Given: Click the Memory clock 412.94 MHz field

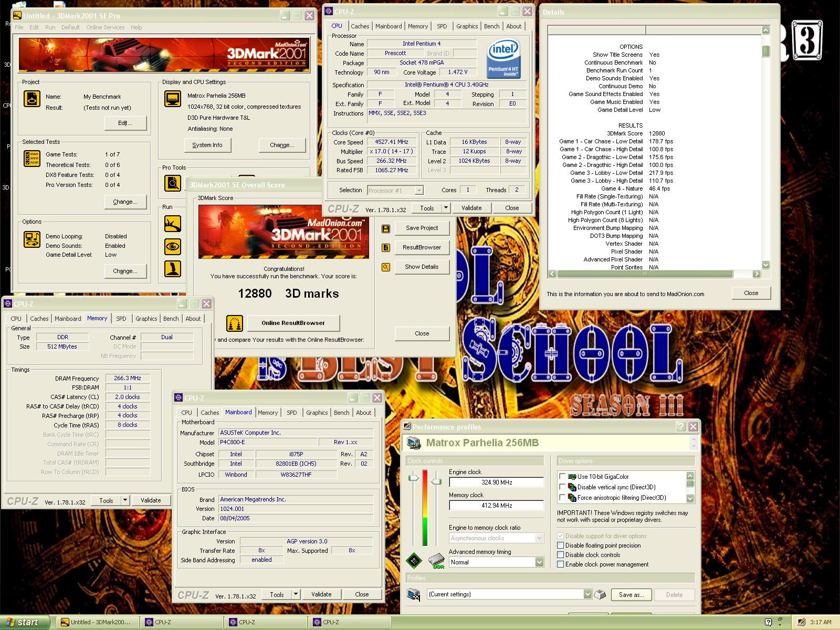Looking at the screenshot, I should click(x=496, y=506).
